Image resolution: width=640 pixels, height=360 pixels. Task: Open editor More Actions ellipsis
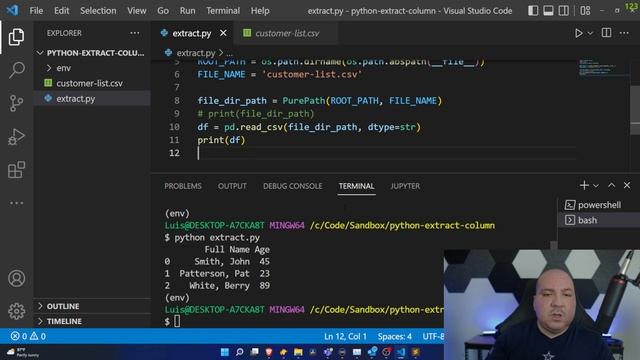[x=624, y=33]
